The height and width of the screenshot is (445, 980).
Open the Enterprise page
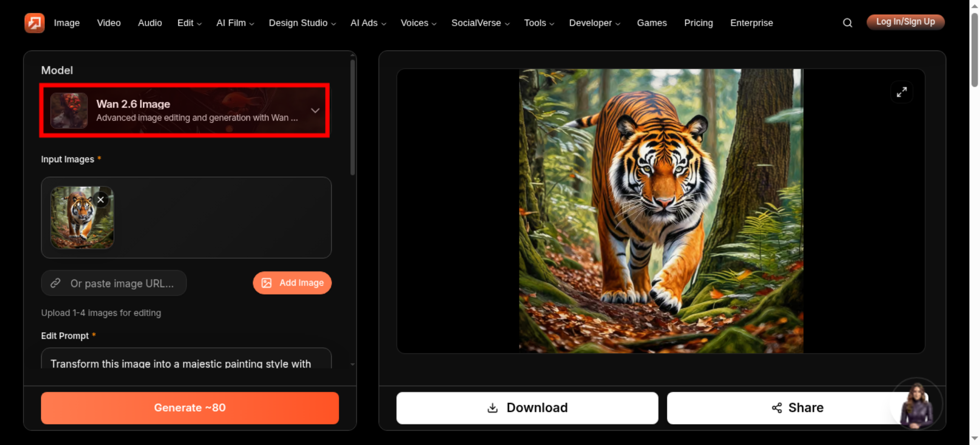pyautogui.click(x=751, y=23)
